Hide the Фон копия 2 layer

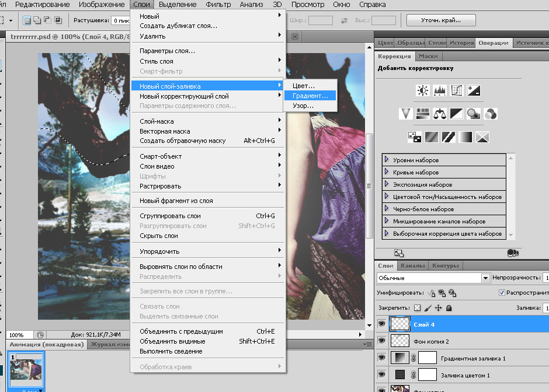click(x=381, y=341)
